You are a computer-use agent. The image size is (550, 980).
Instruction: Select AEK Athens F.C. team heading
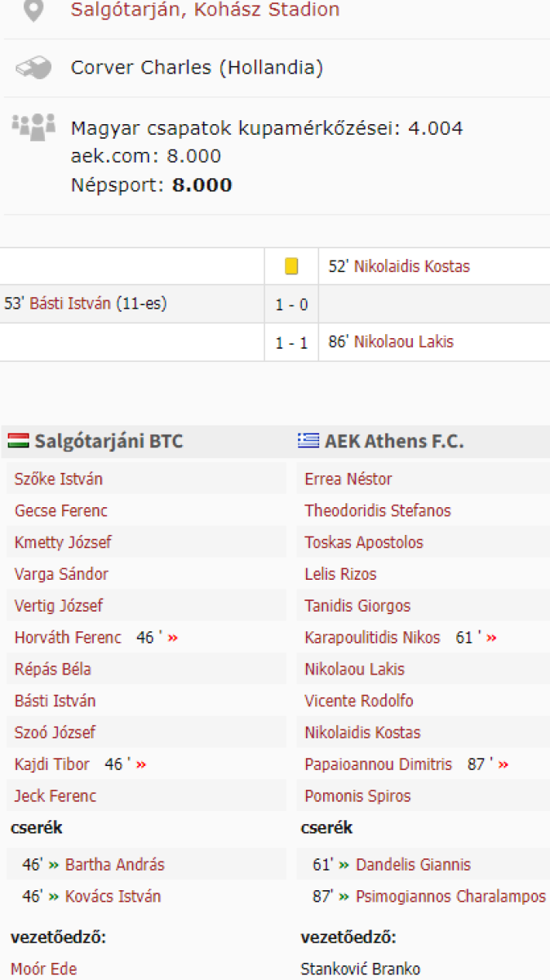pyautogui.click(x=393, y=442)
